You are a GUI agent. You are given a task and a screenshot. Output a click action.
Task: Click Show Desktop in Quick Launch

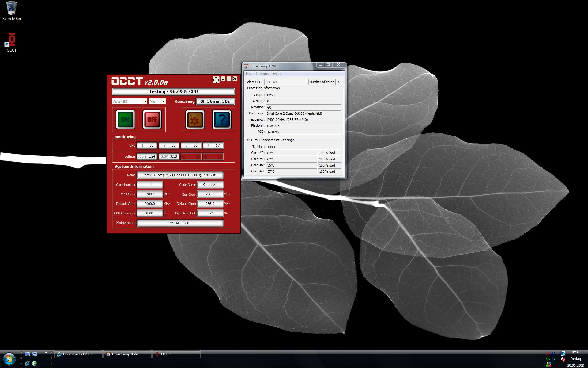coord(27,354)
